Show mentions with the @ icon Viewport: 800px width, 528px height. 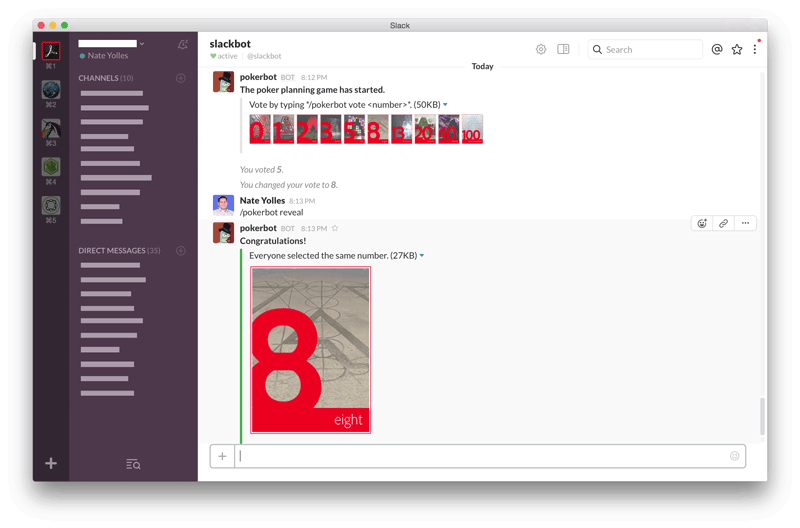pyautogui.click(x=717, y=49)
